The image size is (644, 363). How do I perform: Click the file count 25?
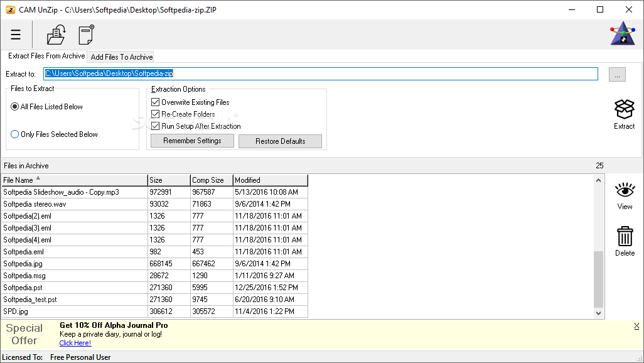[x=599, y=166]
